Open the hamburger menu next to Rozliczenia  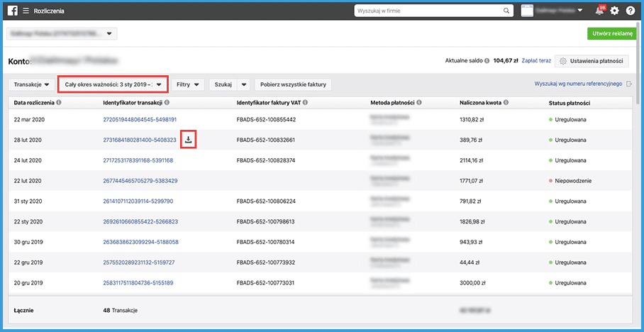click(26, 11)
